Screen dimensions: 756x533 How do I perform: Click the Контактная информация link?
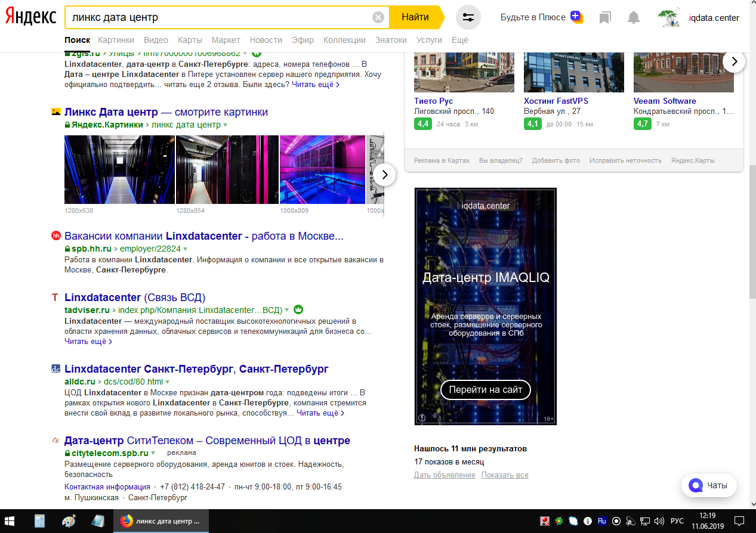[x=107, y=486]
